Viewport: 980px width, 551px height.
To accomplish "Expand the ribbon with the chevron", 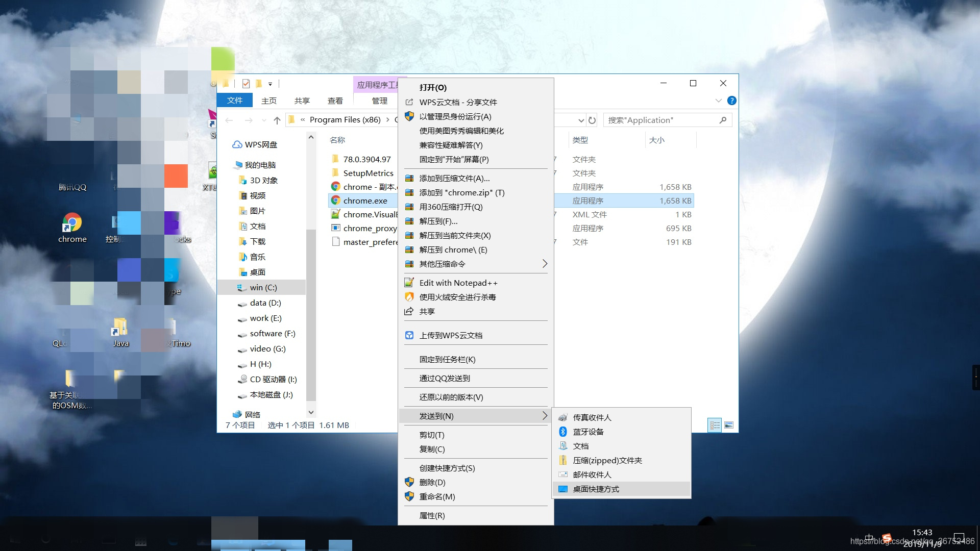I will [x=719, y=101].
